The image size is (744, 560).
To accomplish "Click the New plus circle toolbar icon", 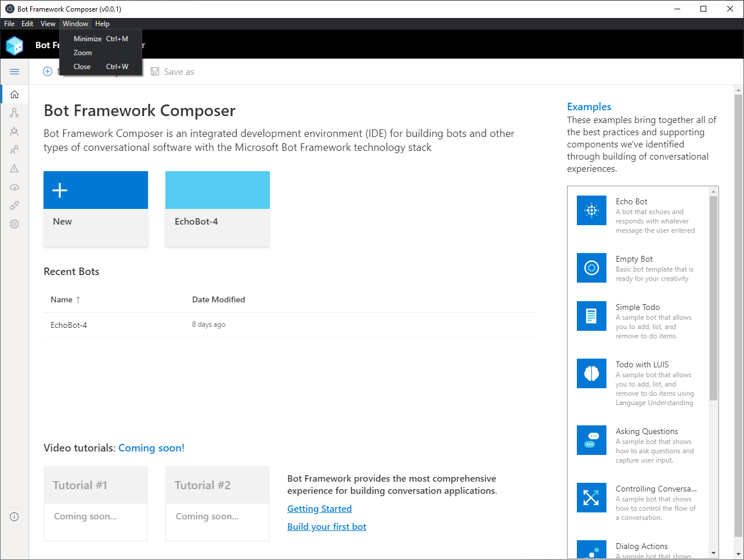I will click(48, 71).
